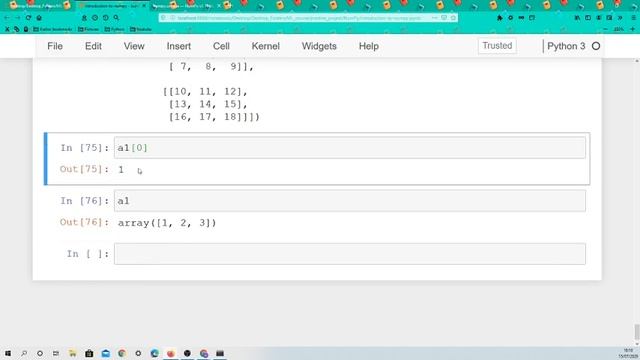The height and width of the screenshot is (360, 640).
Task: Click into the empty code cell
Action: [x=349, y=254]
